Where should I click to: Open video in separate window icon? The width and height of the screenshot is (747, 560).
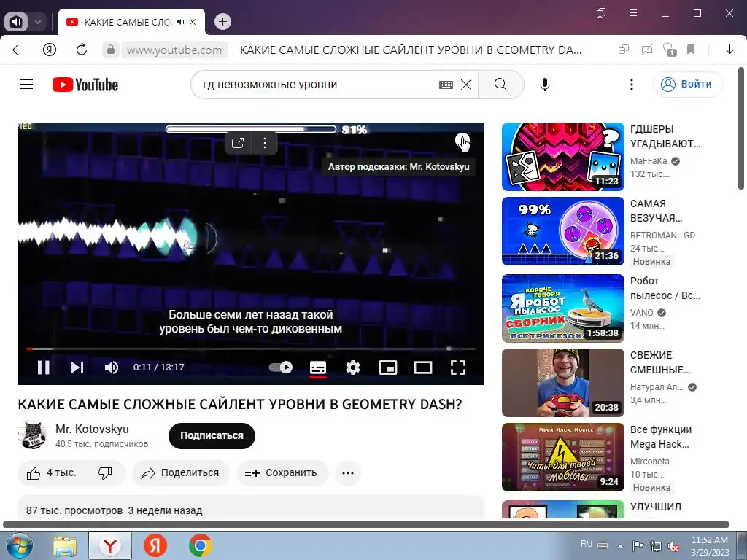pyautogui.click(x=238, y=143)
